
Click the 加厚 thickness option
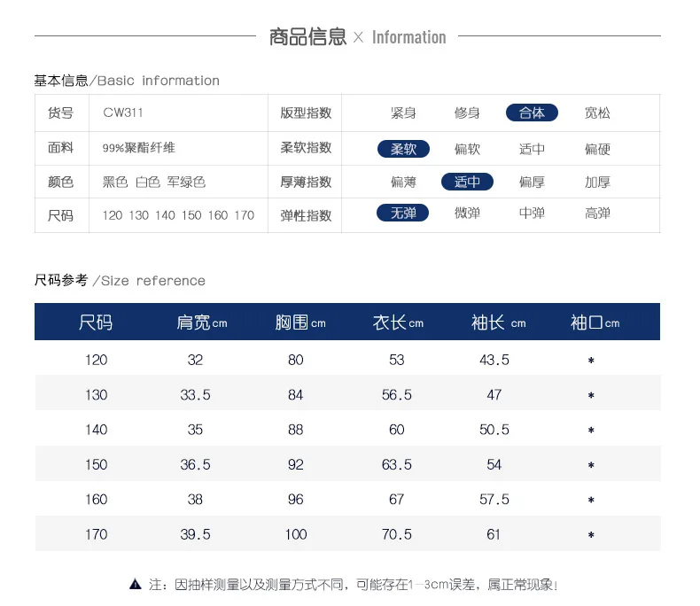[x=597, y=183]
